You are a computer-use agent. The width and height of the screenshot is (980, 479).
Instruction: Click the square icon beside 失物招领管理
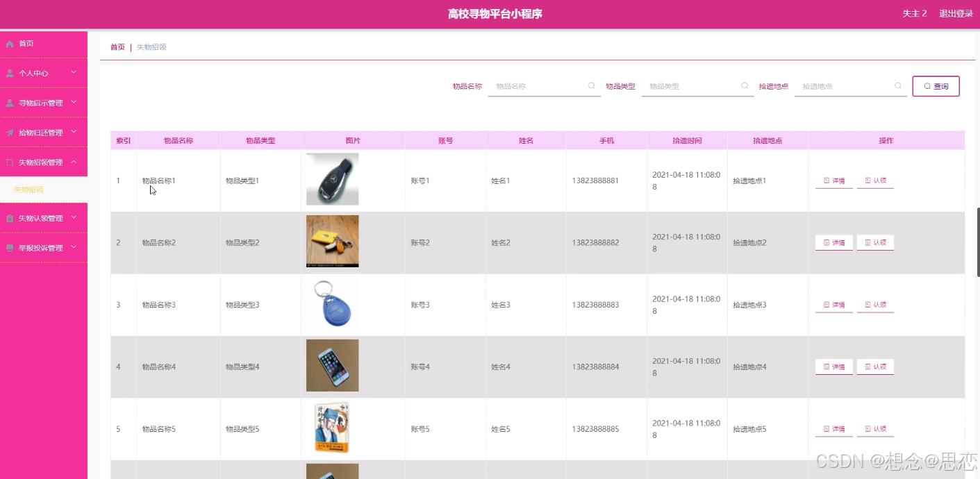click(x=10, y=162)
